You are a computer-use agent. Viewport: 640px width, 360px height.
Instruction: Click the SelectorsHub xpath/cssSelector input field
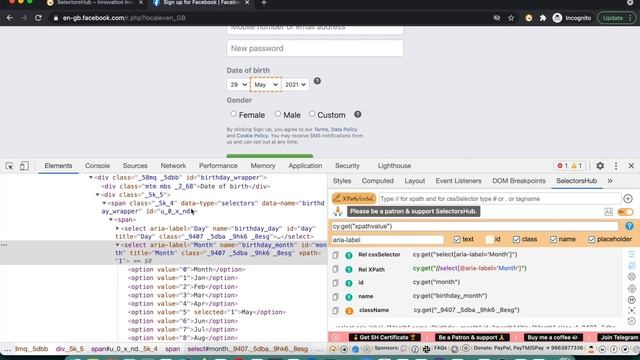[500, 199]
